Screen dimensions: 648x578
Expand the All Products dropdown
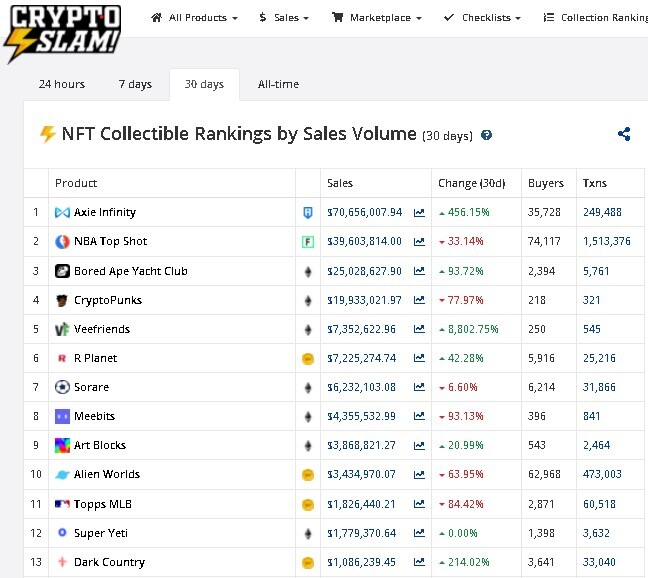click(x=194, y=18)
